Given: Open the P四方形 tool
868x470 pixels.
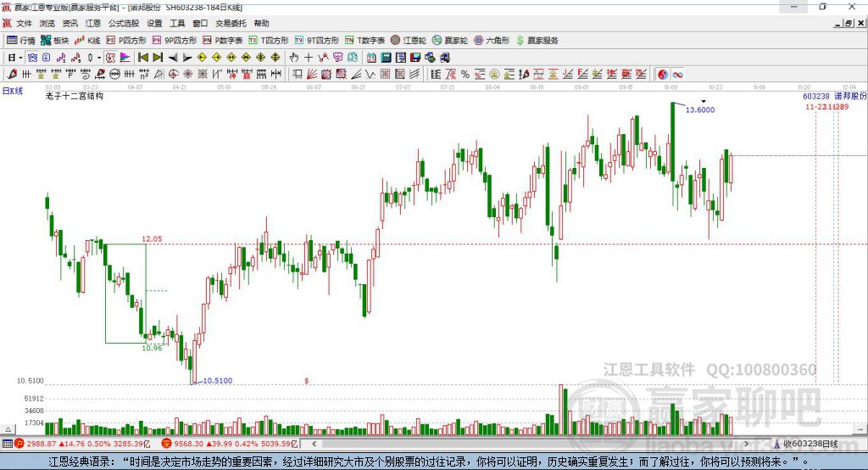Looking at the screenshot, I should click(x=126, y=41).
